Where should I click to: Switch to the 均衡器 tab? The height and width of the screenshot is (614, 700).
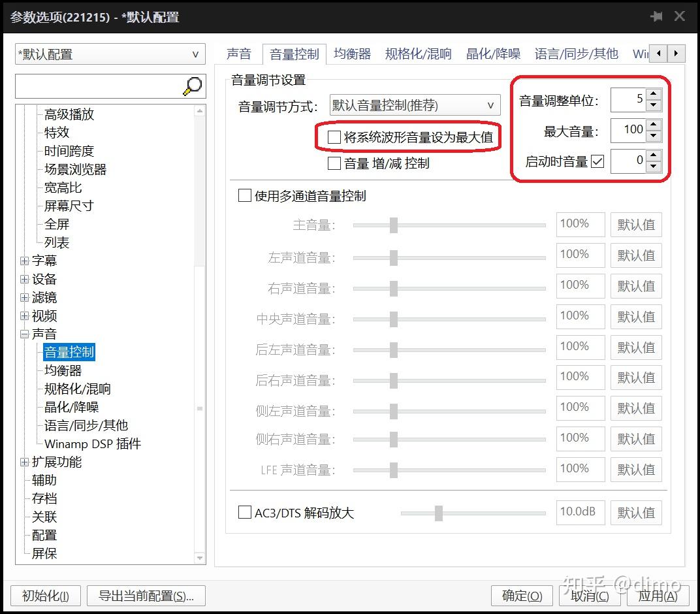point(351,54)
